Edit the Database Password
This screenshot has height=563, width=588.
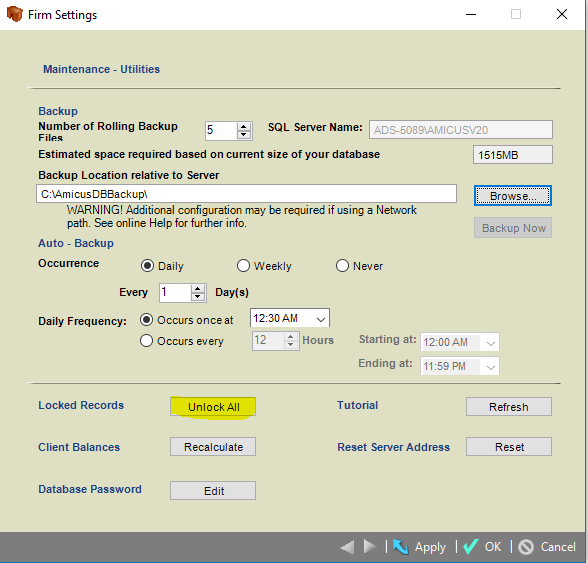pos(213,491)
